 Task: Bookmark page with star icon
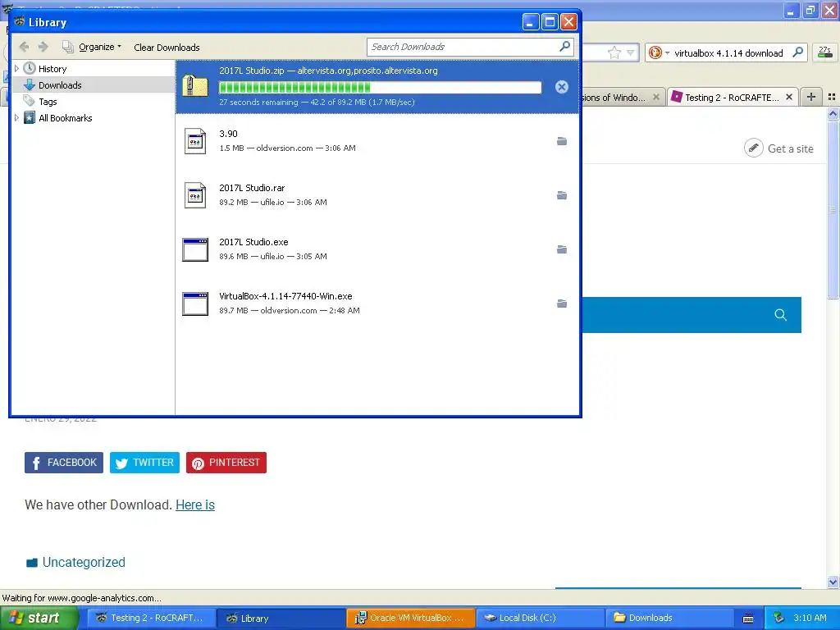coord(614,52)
